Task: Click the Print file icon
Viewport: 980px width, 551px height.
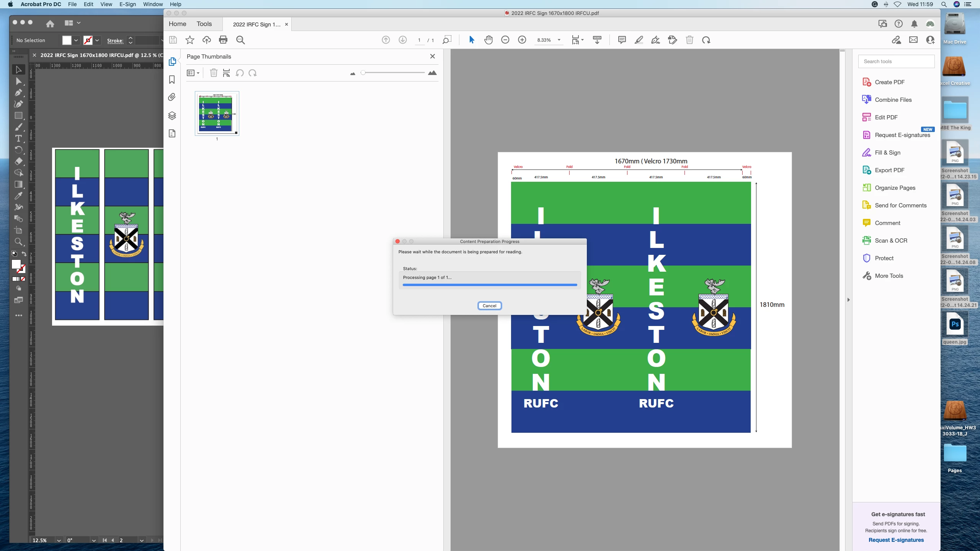Action: 223,40
